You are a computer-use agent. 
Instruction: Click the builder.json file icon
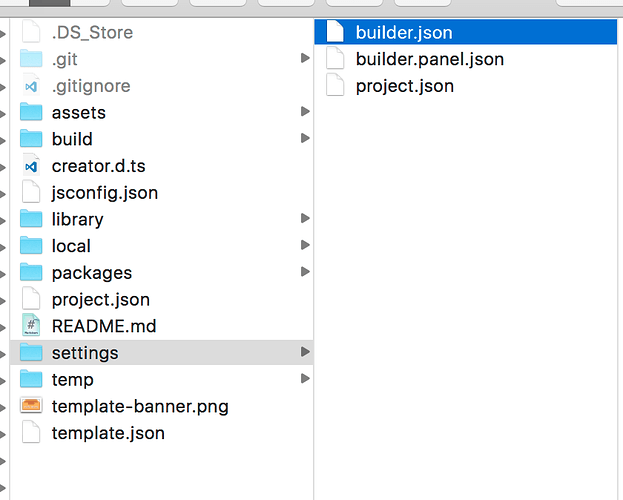pyautogui.click(x=336, y=32)
